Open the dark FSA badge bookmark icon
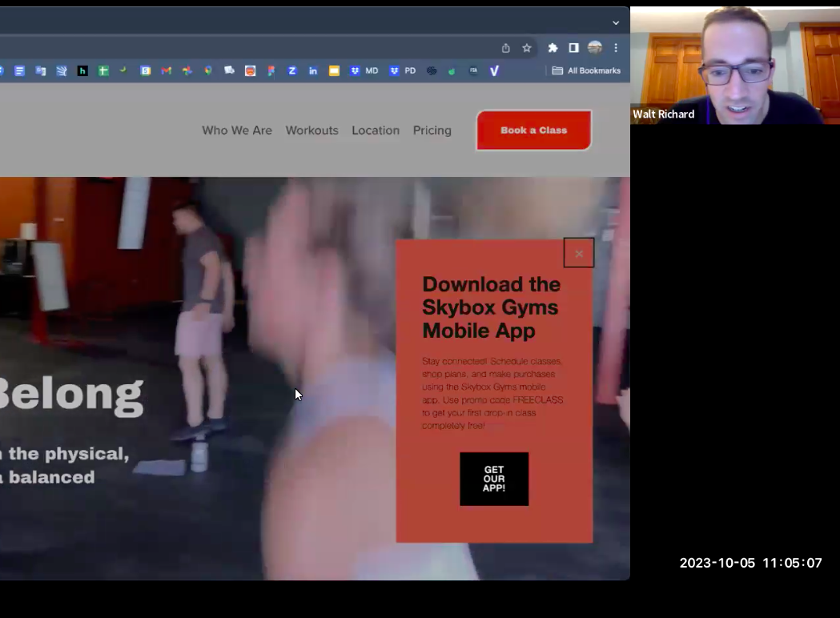 click(473, 70)
